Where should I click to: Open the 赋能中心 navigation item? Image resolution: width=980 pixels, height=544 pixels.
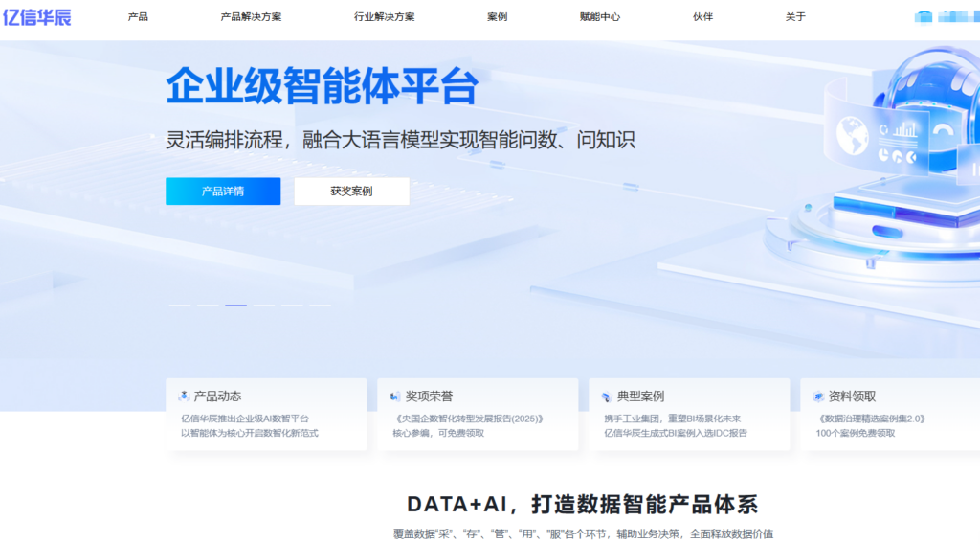pyautogui.click(x=600, y=17)
